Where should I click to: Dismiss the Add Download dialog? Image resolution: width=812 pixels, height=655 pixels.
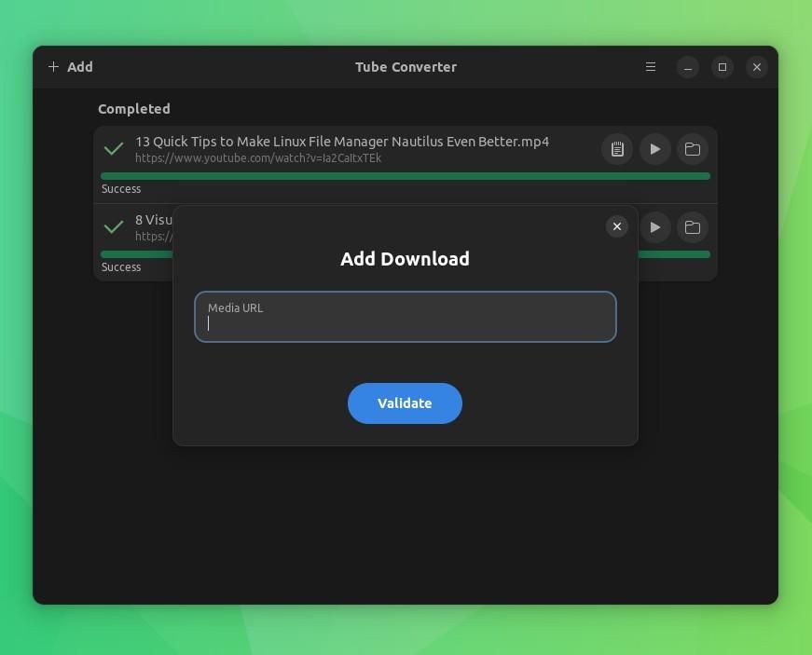point(616,226)
